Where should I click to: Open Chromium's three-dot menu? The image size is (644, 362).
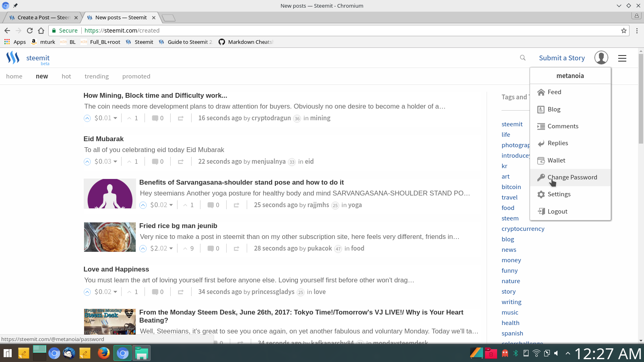(637, 31)
